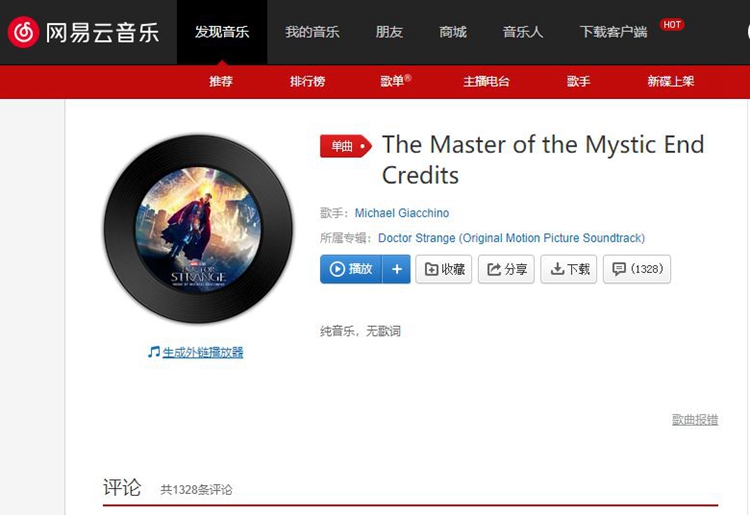The image size is (750, 515).
Task: Select 排行榜 in the red subnav
Action: pos(308,81)
